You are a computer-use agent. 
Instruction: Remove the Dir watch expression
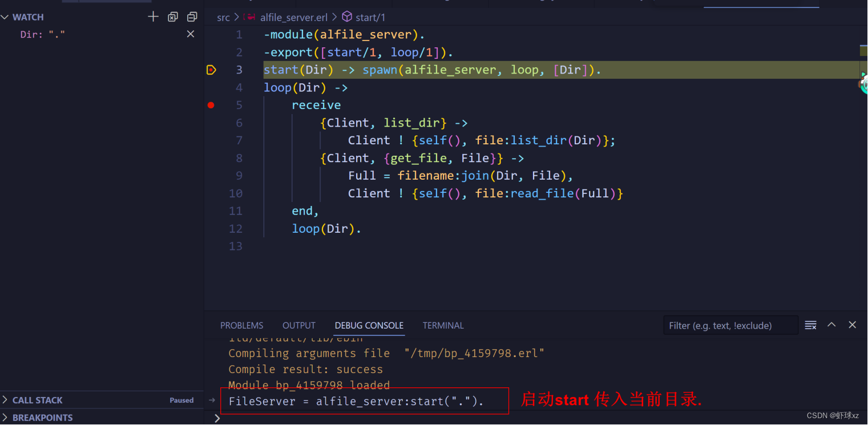point(191,34)
